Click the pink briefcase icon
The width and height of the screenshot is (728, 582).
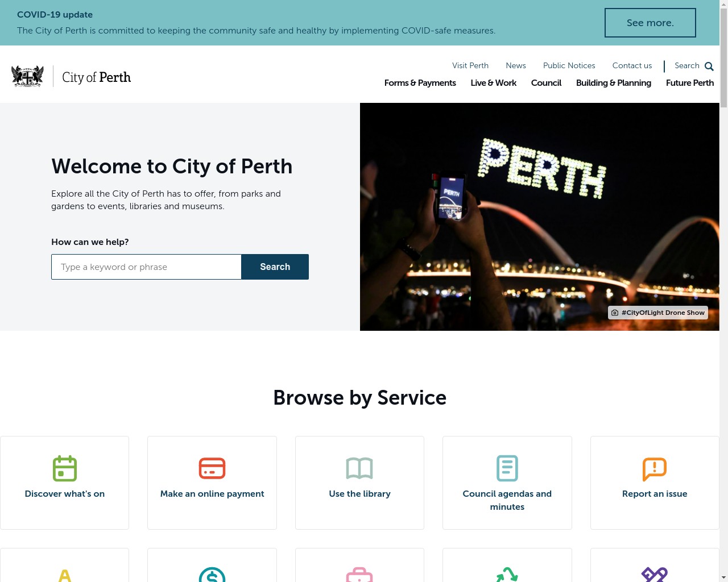click(x=359, y=575)
